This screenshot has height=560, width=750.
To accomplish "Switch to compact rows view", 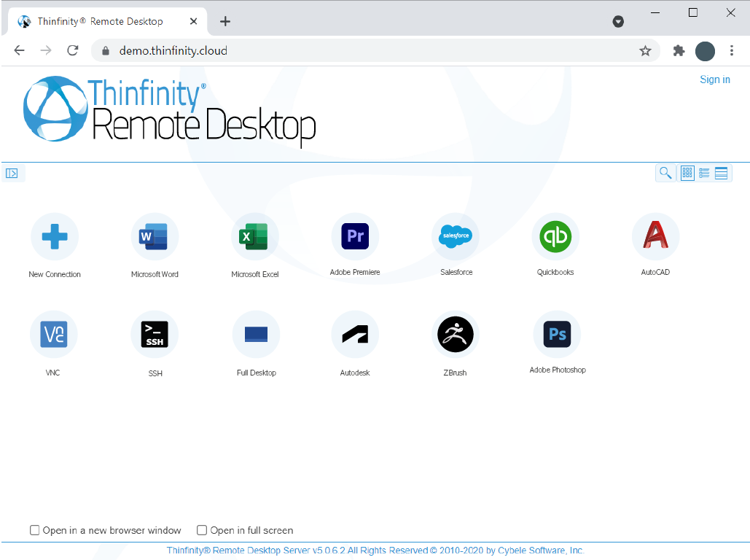I will tap(721, 174).
